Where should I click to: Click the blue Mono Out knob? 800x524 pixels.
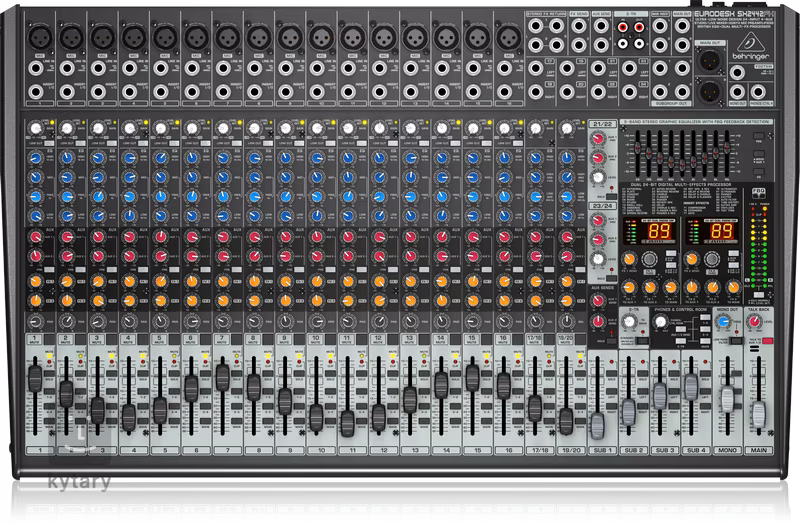(725, 319)
